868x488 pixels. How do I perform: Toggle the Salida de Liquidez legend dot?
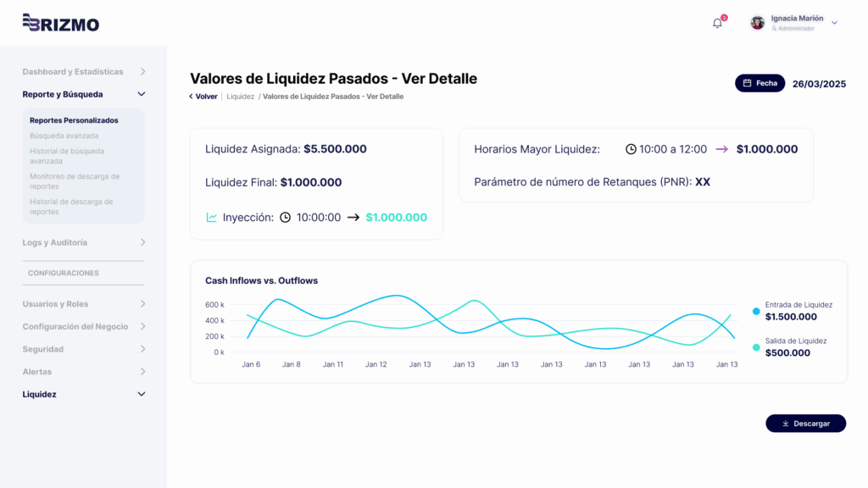coord(754,347)
